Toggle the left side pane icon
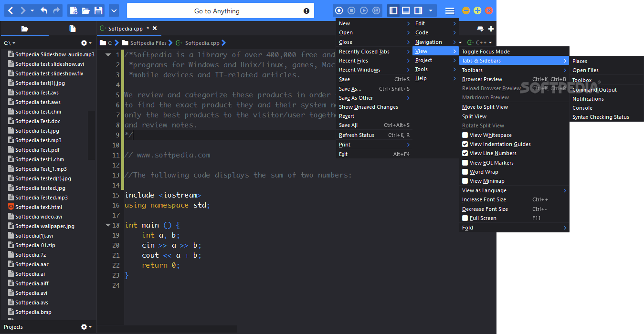 tap(393, 10)
